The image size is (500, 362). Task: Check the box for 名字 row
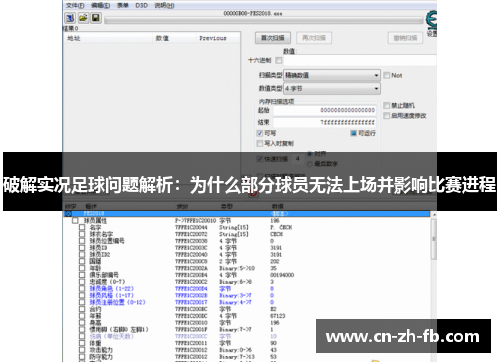pyautogui.click(x=82, y=227)
